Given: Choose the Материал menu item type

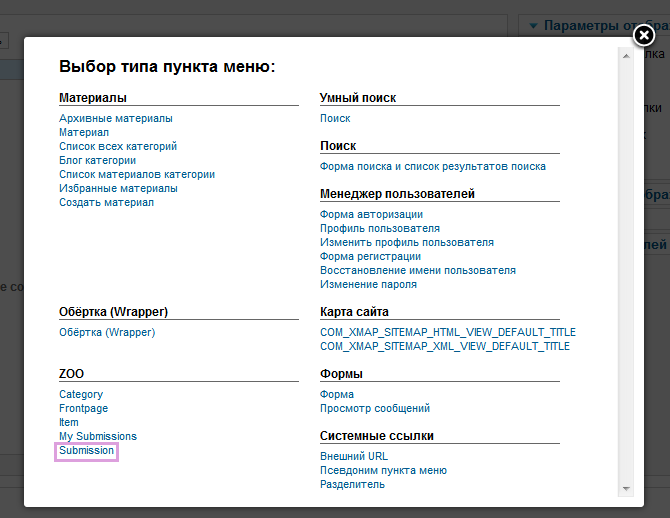Looking at the screenshot, I should 84,132.
